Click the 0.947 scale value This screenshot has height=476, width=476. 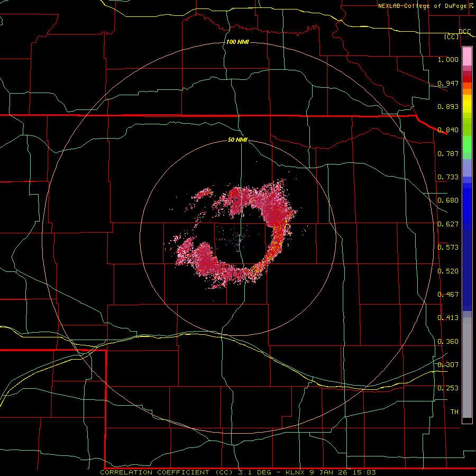click(x=448, y=83)
